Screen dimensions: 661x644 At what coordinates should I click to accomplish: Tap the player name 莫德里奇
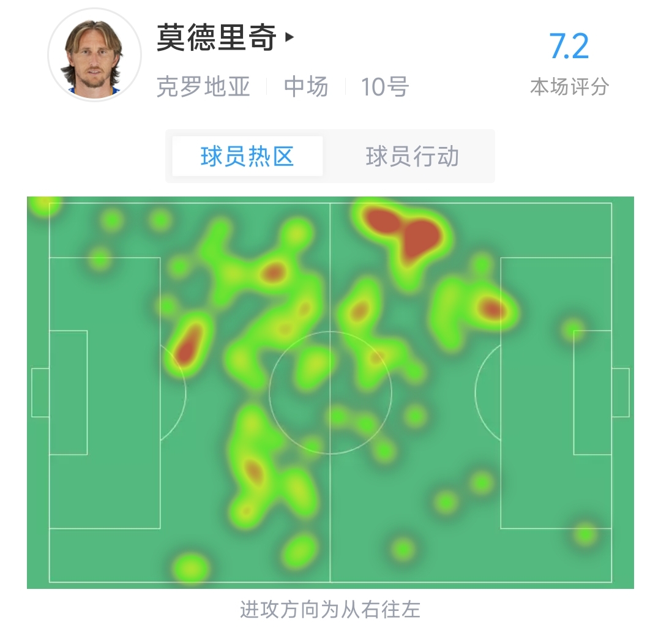coord(217,37)
